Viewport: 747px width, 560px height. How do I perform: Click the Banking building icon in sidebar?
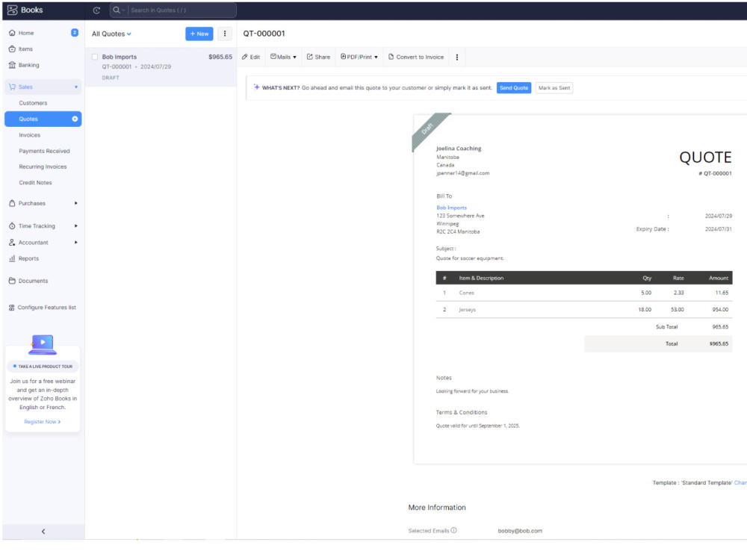coord(12,65)
